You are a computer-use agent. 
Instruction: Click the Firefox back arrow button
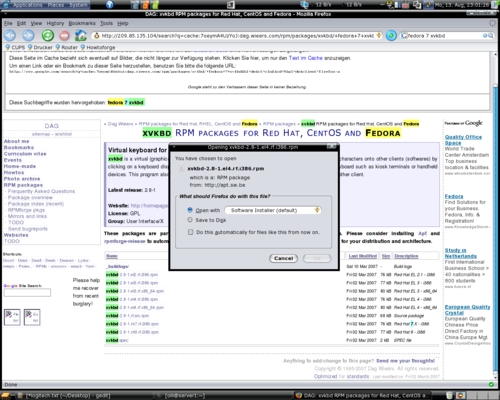(10, 35)
